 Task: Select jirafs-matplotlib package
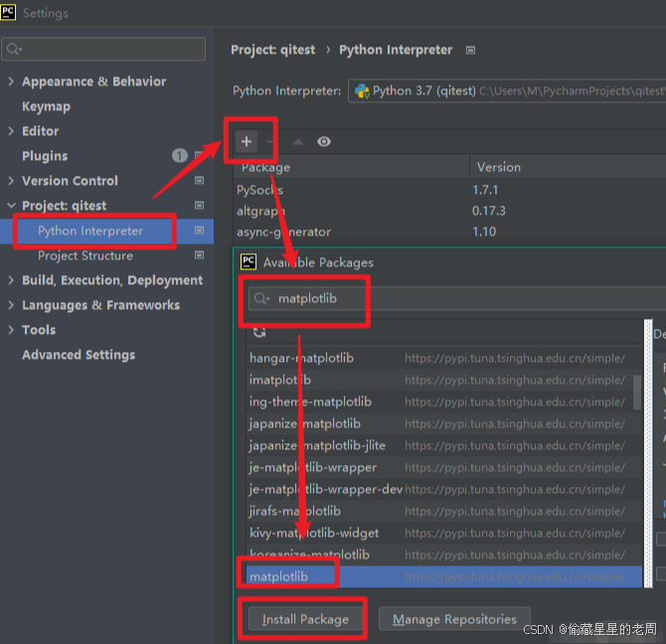(444, 511)
